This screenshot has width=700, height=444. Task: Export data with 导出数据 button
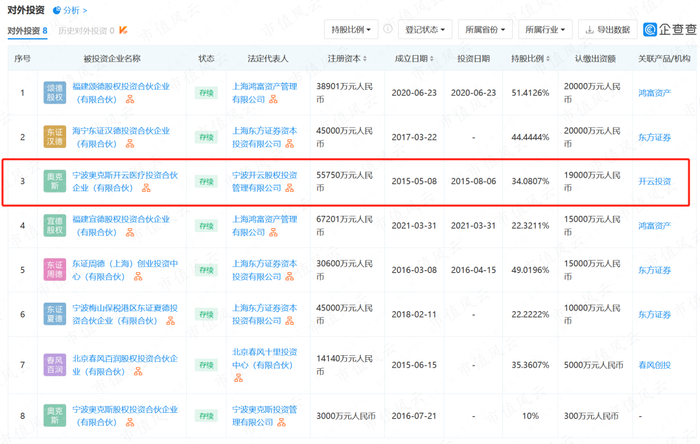click(608, 29)
